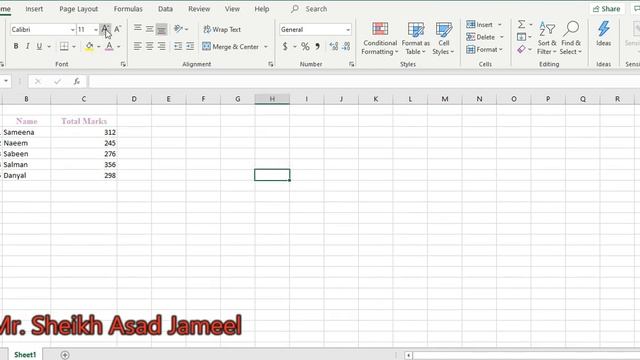The image size is (640, 360).
Task: Click the Total Marks header cell
Action: 84,121
